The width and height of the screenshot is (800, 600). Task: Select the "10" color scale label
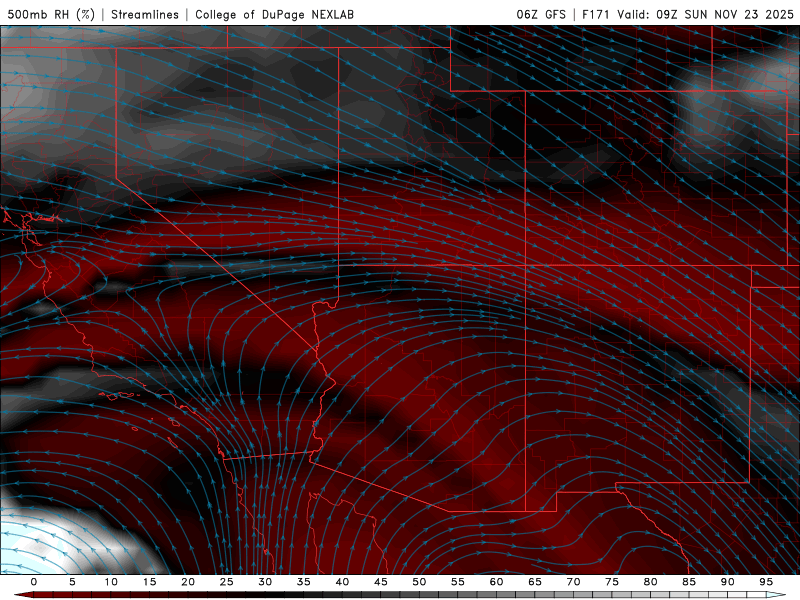[111, 582]
